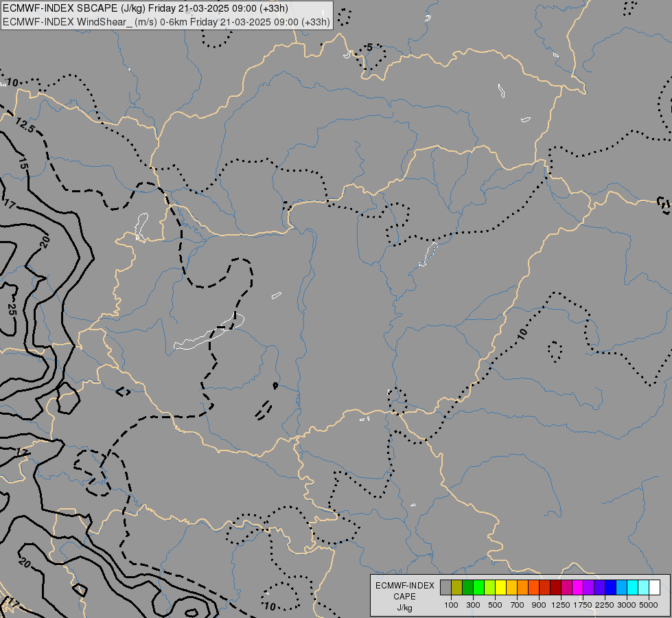Viewport: 672px width, 618px height.
Task: Click the 5 contour label on map
Action: click(x=369, y=47)
